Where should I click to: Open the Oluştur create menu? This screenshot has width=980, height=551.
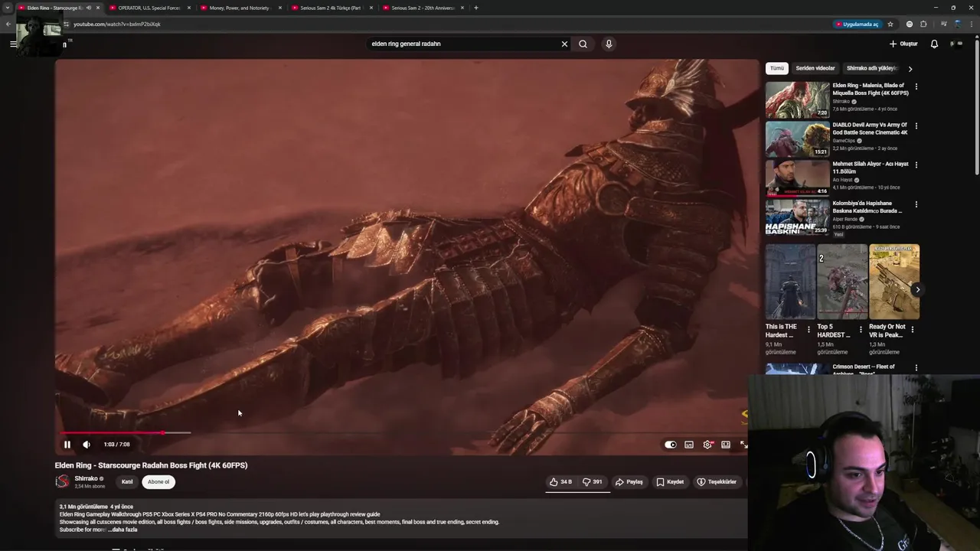pyautogui.click(x=903, y=44)
